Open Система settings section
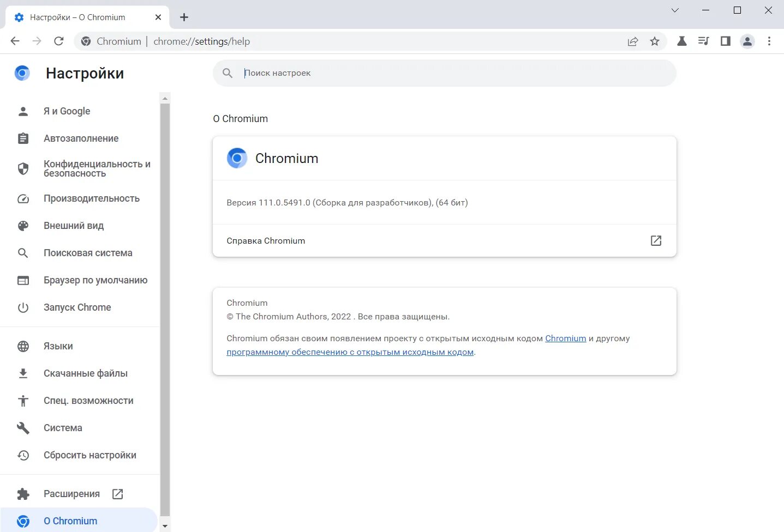Image resolution: width=784 pixels, height=532 pixels. point(79,428)
